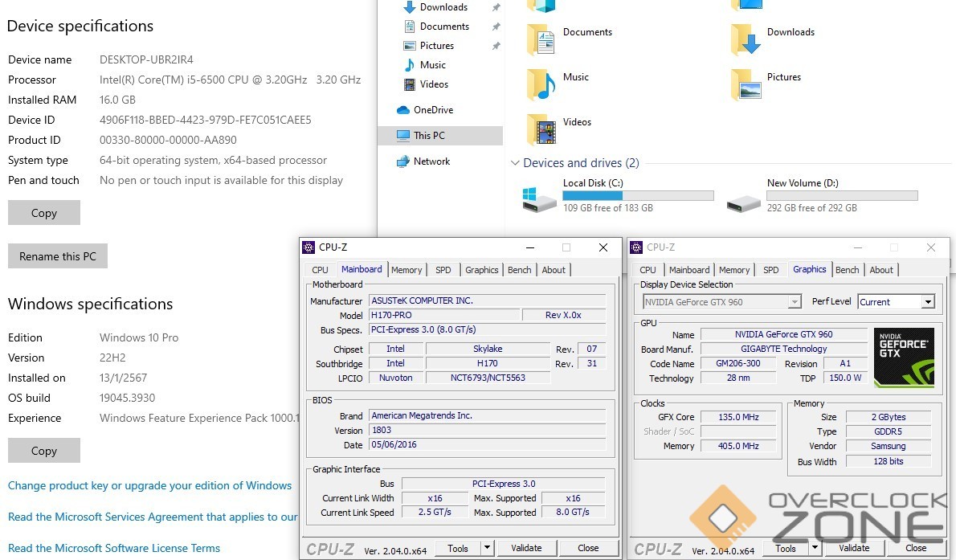Expand the Display Device Selection combo box

(795, 302)
